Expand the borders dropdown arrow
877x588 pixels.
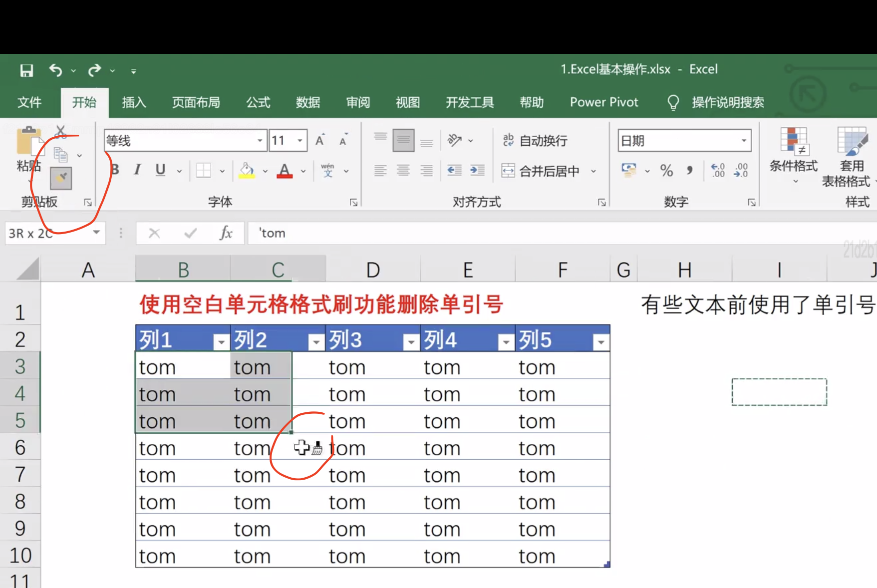(x=222, y=171)
